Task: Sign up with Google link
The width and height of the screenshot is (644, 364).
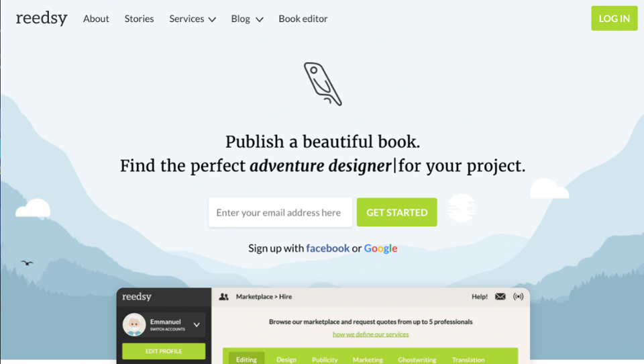Action: click(x=381, y=248)
